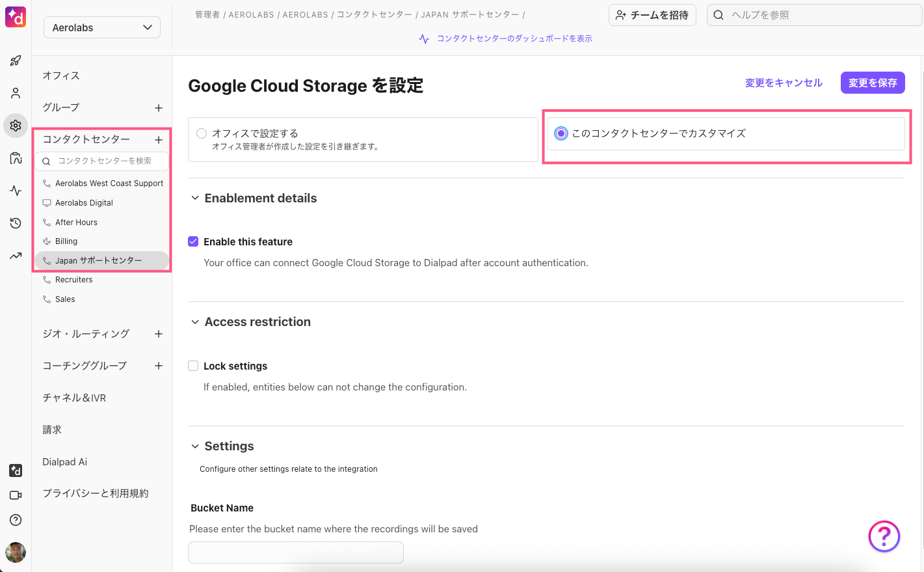Check the 'Lock settings' checkbox
The image size is (924, 572).
coord(193,366)
